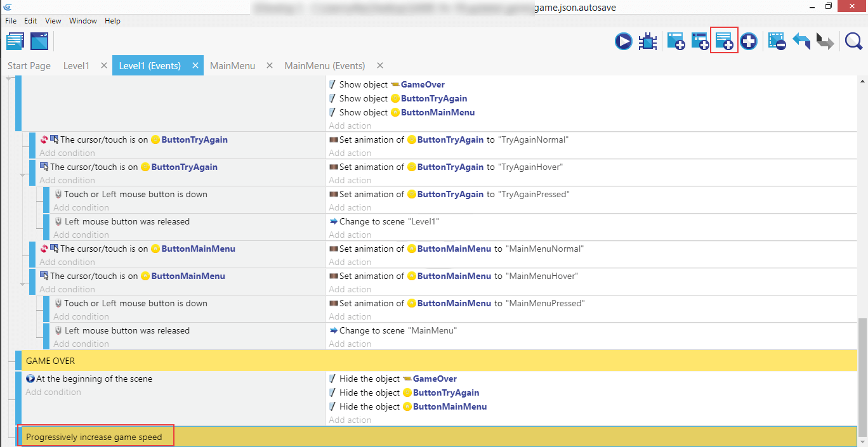868x447 pixels.
Task: Select the 'Progressively increase game speed' comment
Action: pyautogui.click(x=94, y=437)
